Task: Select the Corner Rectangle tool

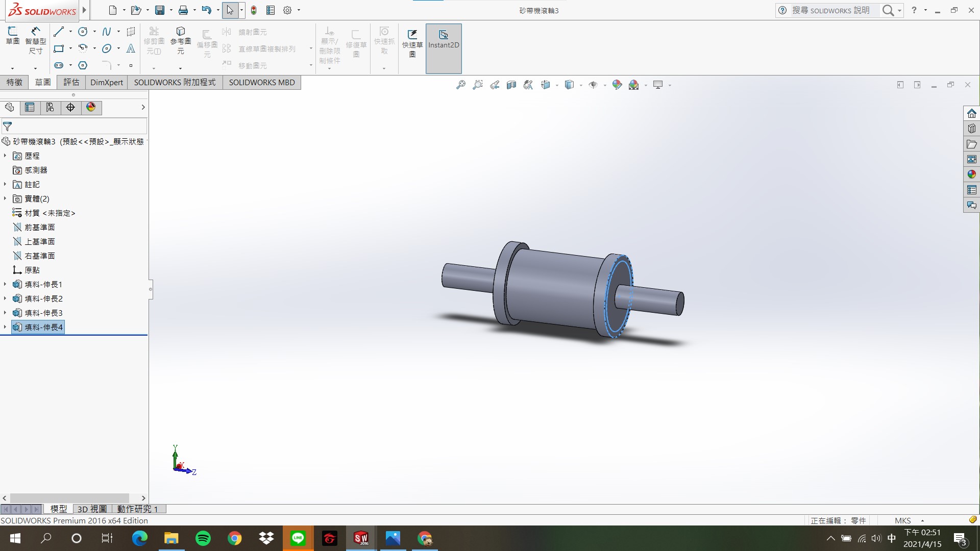Action: [x=59, y=48]
